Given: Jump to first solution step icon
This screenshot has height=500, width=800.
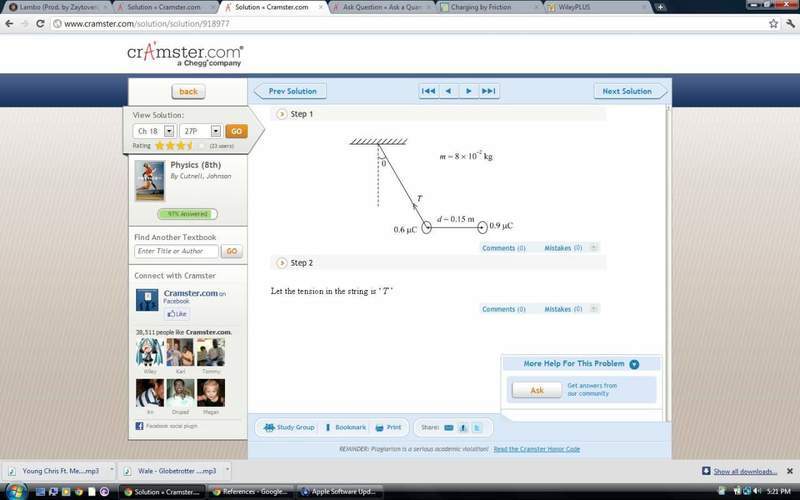Looking at the screenshot, I should tap(428, 91).
